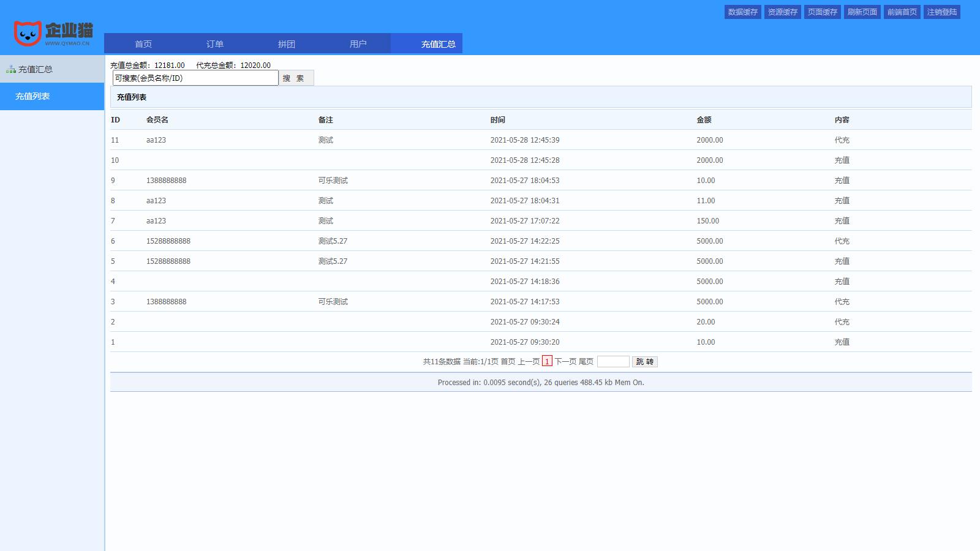Switch to the 订单 tab
Viewport: 980px width, 551px height.
(x=215, y=44)
